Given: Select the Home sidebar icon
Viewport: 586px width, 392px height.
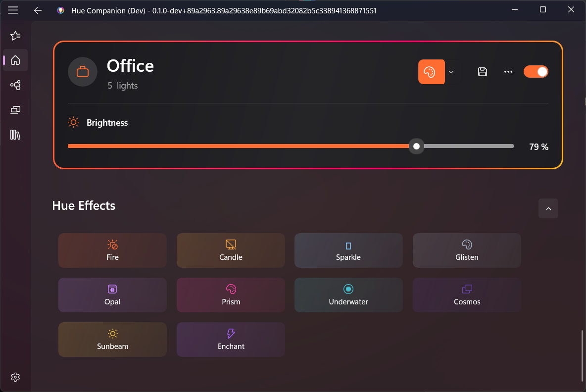Looking at the screenshot, I should [x=15, y=60].
